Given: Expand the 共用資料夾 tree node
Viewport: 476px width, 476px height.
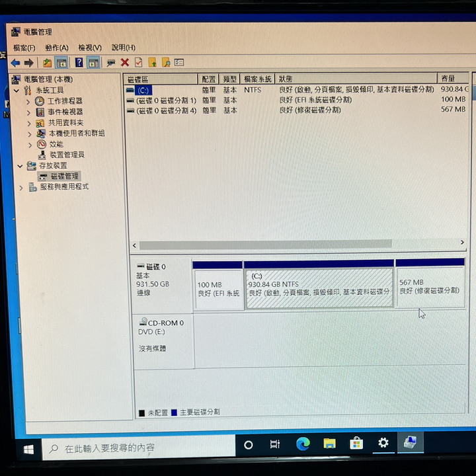Looking at the screenshot, I should [x=29, y=124].
